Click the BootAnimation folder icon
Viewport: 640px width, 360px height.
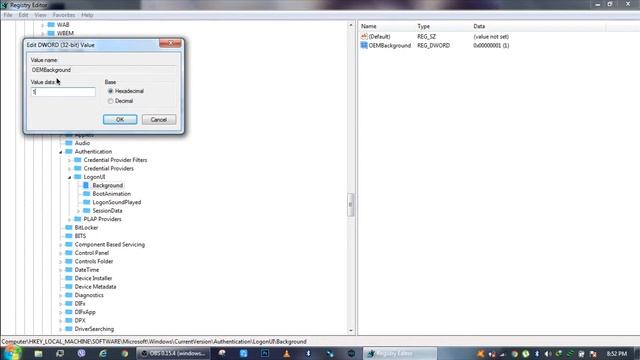coord(86,194)
